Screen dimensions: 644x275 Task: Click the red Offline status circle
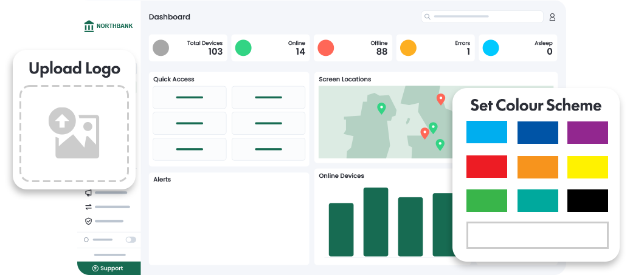[326, 48]
